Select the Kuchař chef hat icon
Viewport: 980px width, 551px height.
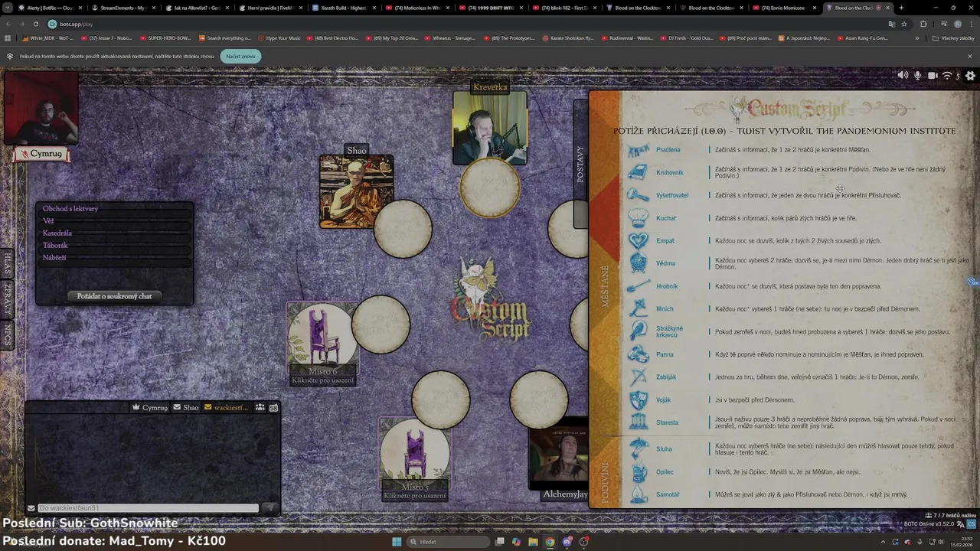click(638, 218)
